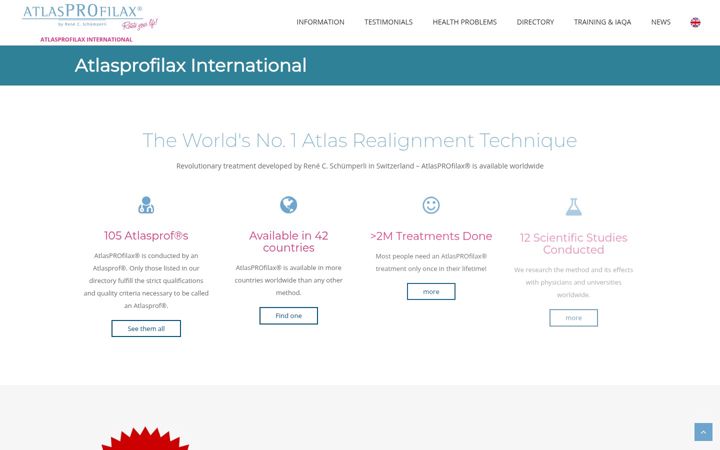Click the scroll-to-top arrow button
720x450 pixels.
[703, 432]
